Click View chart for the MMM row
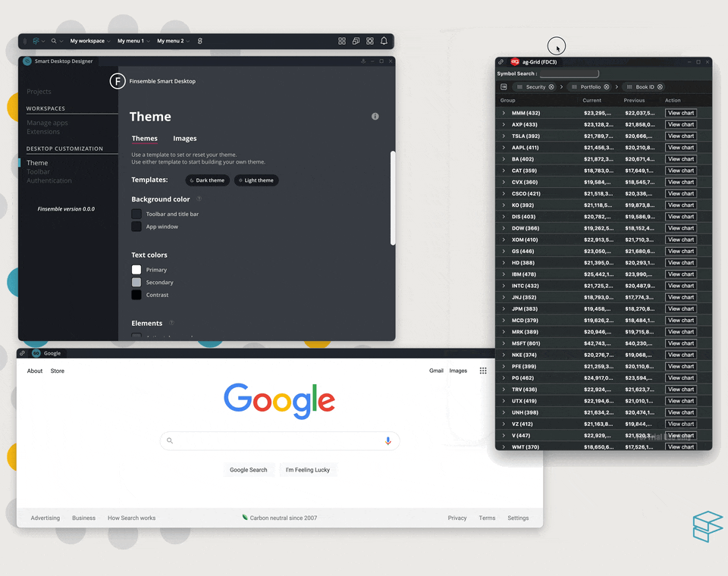The image size is (728, 576). pyautogui.click(x=681, y=113)
